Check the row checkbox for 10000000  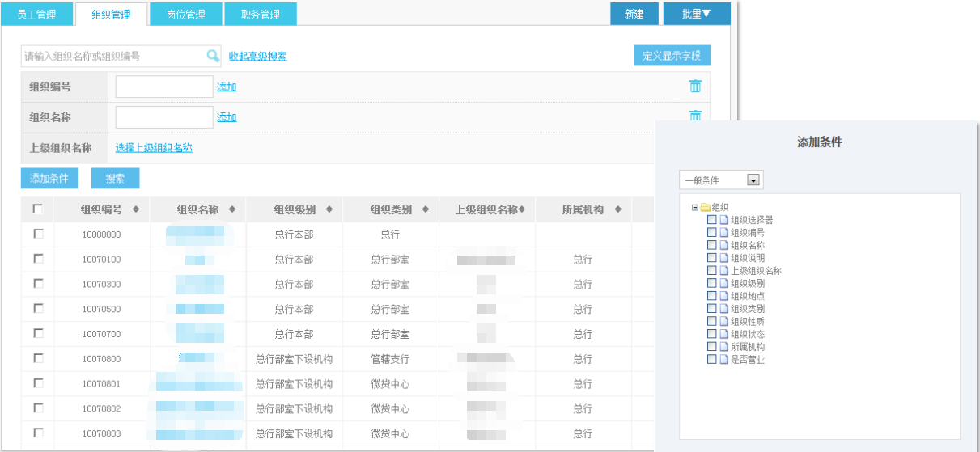pos(38,234)
